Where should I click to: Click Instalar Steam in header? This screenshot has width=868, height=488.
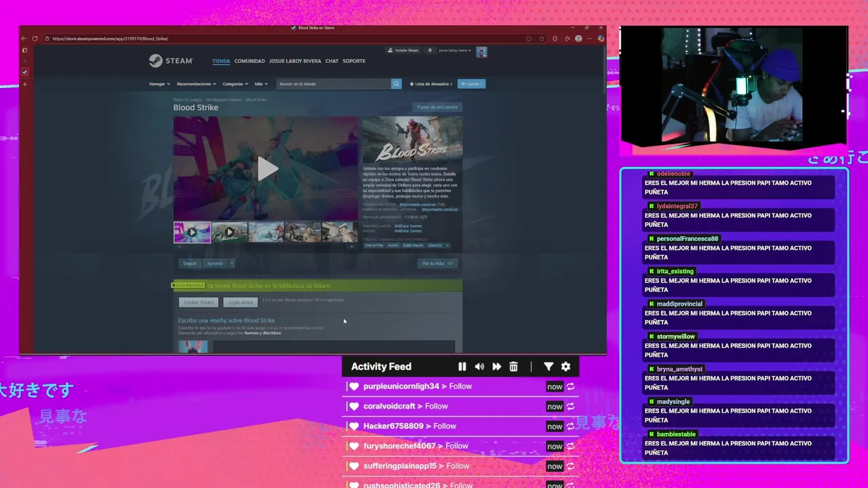[403, 50]
